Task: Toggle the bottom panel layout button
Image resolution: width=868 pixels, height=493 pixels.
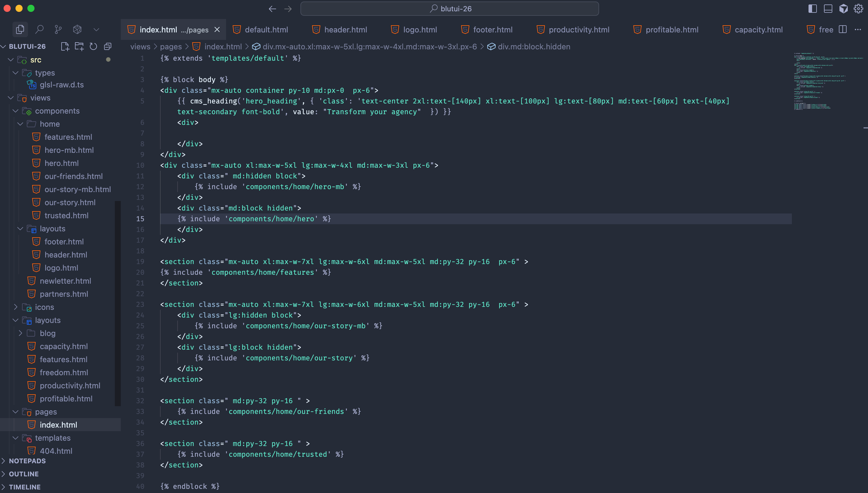Action: point(828,8)
